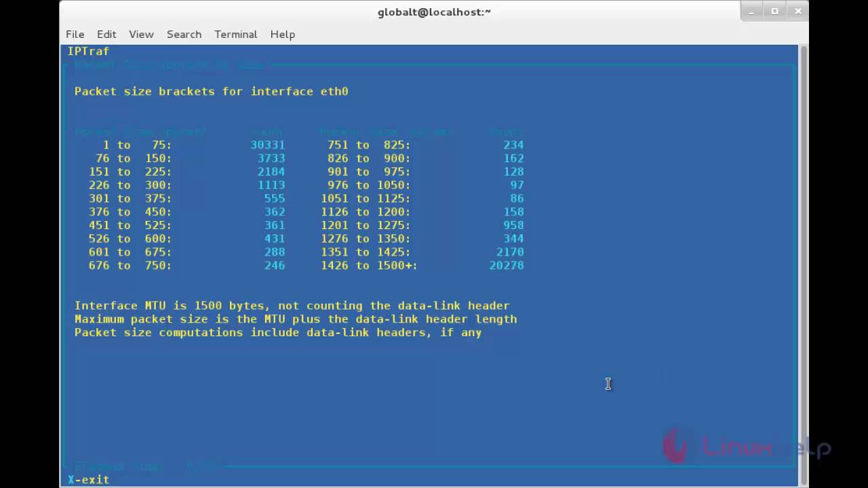Open the Help menu
Viewport: 868px width, 488px height.
coord(282,34)
